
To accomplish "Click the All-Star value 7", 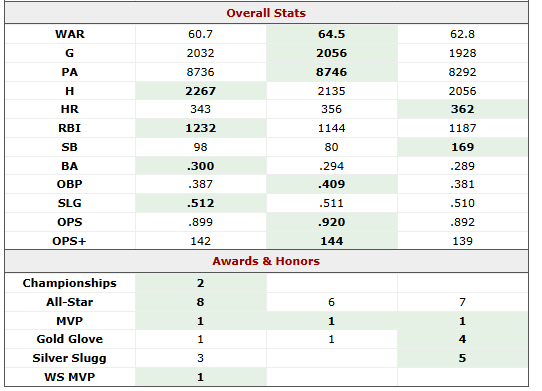I will tap(462, 302).
